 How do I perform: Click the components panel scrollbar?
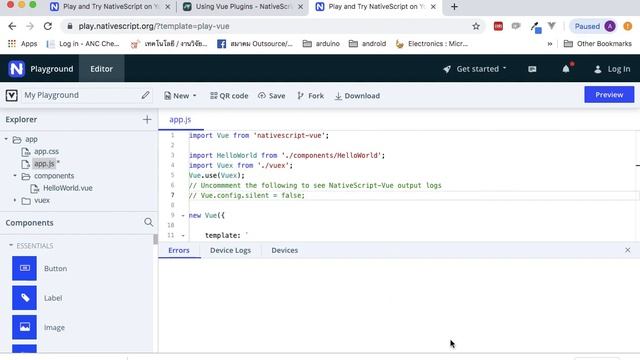[156, 239]
